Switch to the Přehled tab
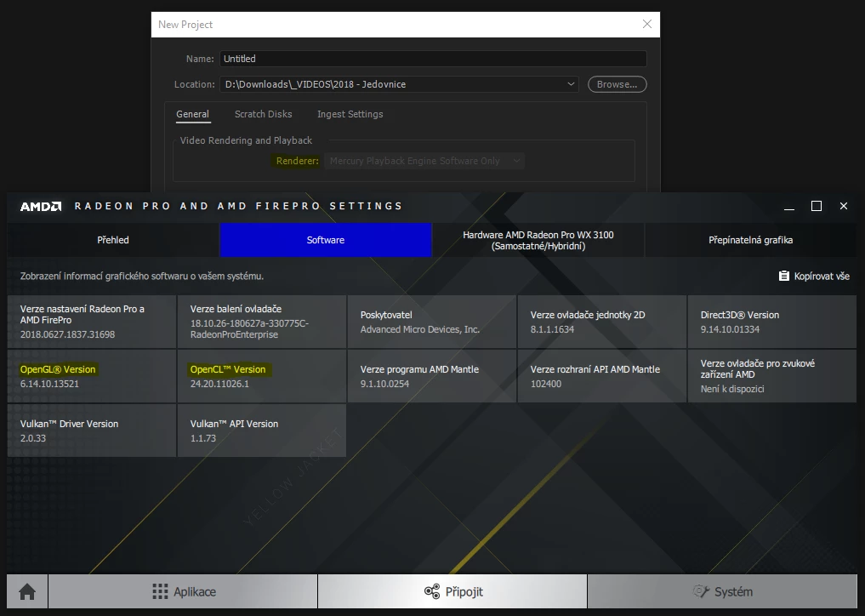Screen dimensions: 865x616 (113, 240)
